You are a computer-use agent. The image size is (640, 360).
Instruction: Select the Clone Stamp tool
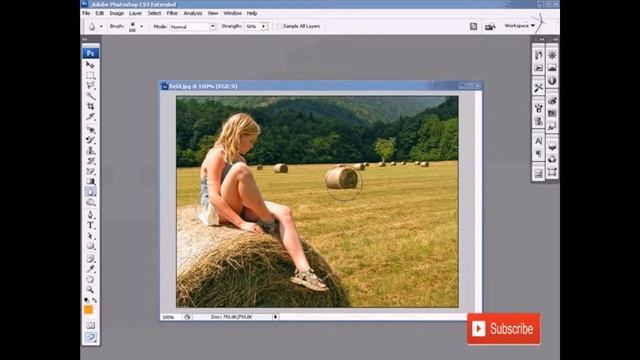pos(90,150)
